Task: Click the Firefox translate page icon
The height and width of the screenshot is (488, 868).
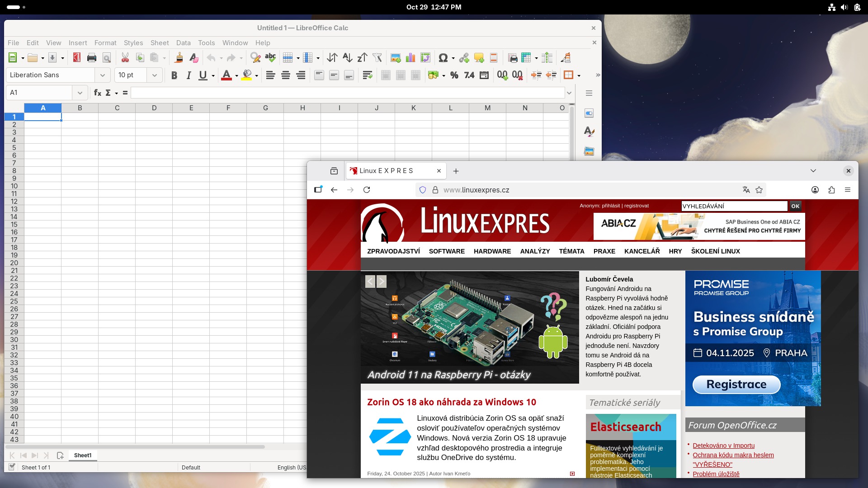Action: (x=746, y=190)
